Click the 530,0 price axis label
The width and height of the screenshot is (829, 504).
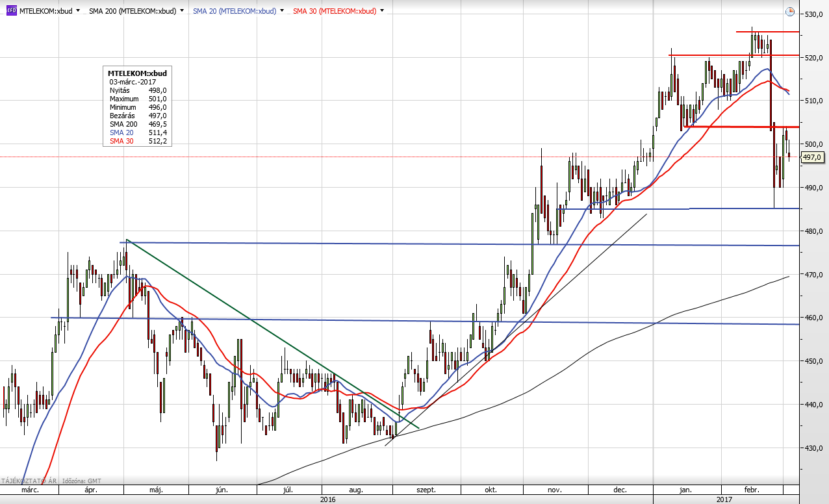tap(814, 14)
